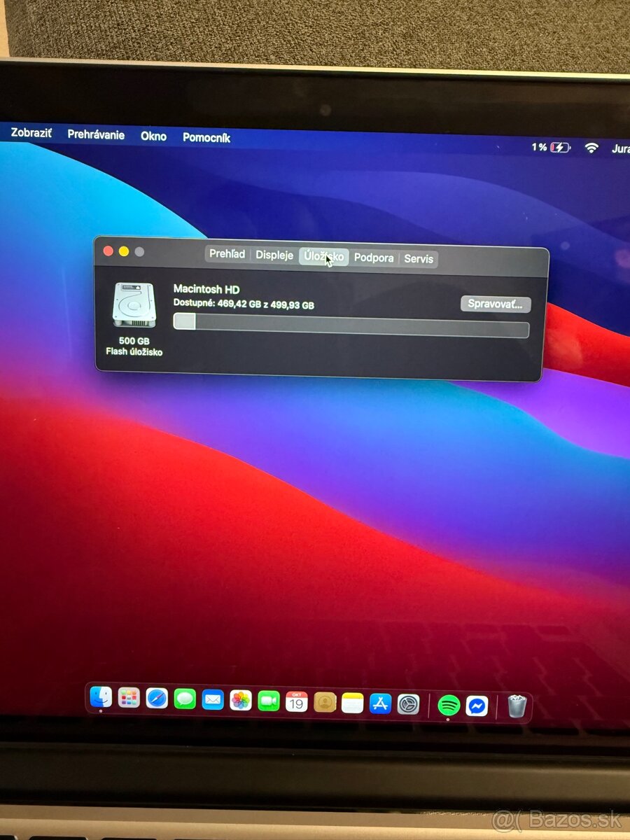Open the Notes app
Screen dimensions: 630x840
(x=352, y=703)
